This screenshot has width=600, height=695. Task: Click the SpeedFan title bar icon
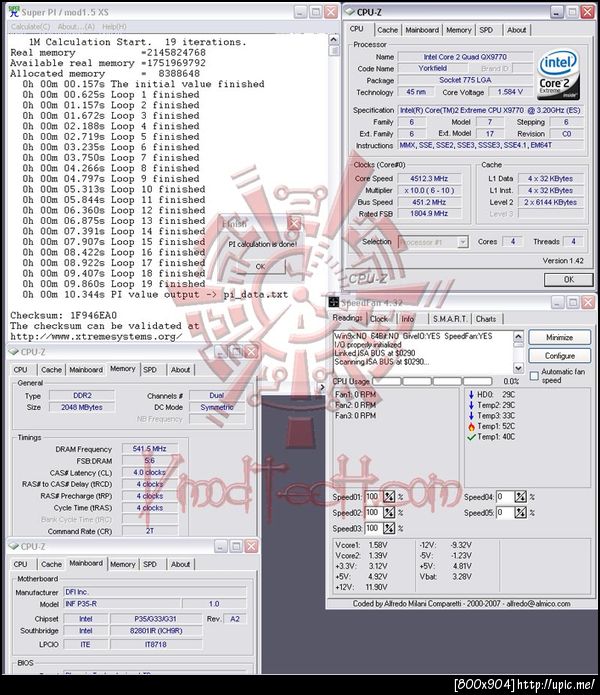click(333, 302)
